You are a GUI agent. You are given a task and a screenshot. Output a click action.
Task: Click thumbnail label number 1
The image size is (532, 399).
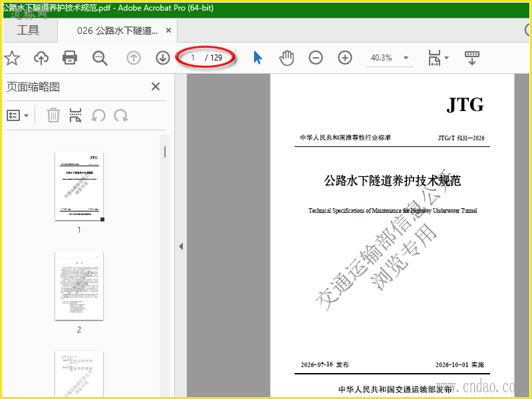tap(79, 230)
